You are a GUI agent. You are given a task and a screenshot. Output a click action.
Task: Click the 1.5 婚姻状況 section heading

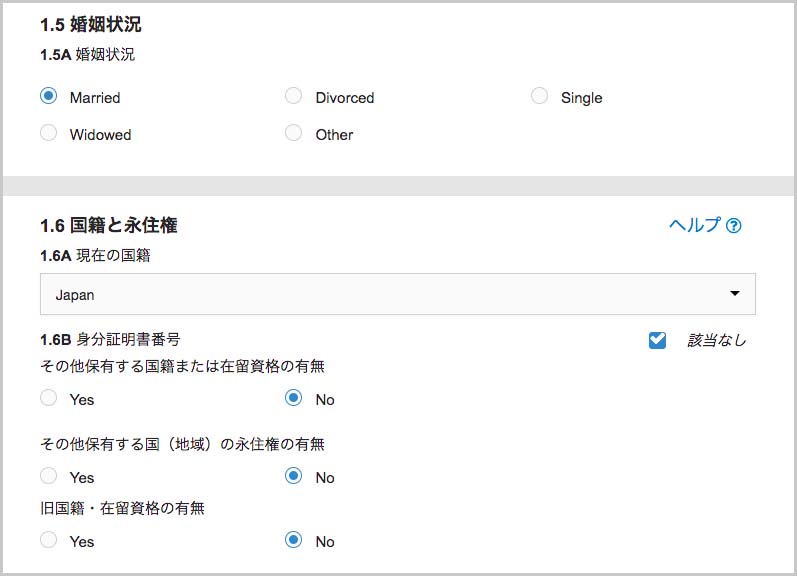click(x=91, y=24)
